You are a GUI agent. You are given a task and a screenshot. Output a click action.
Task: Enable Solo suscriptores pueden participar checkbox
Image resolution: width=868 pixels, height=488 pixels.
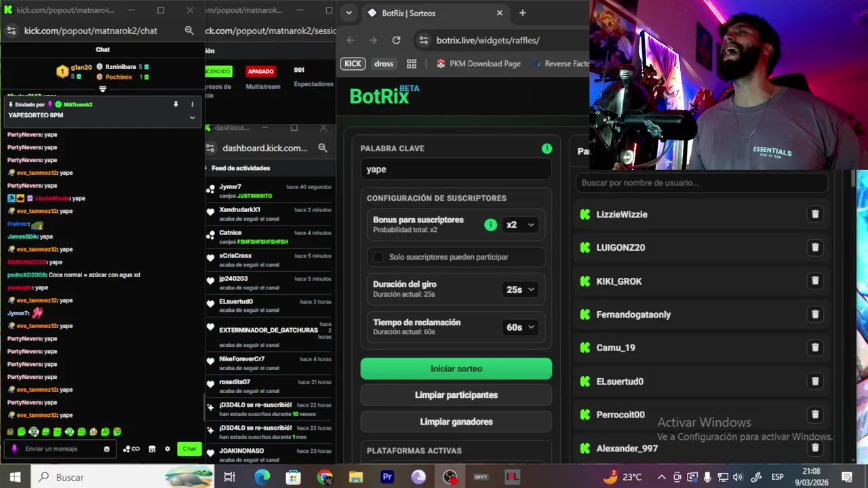coord(378,257)
